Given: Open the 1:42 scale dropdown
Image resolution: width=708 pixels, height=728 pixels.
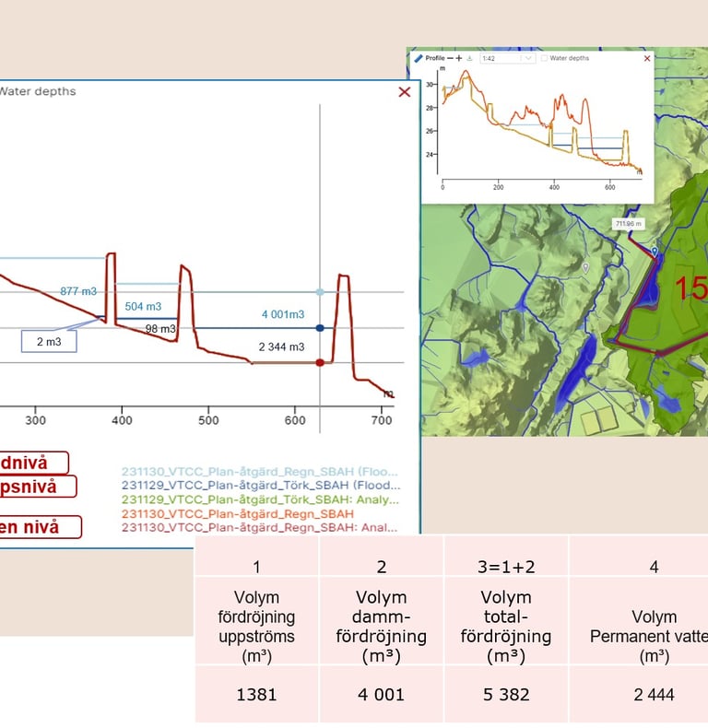Looking at the screenshot, I should (508, 58).
